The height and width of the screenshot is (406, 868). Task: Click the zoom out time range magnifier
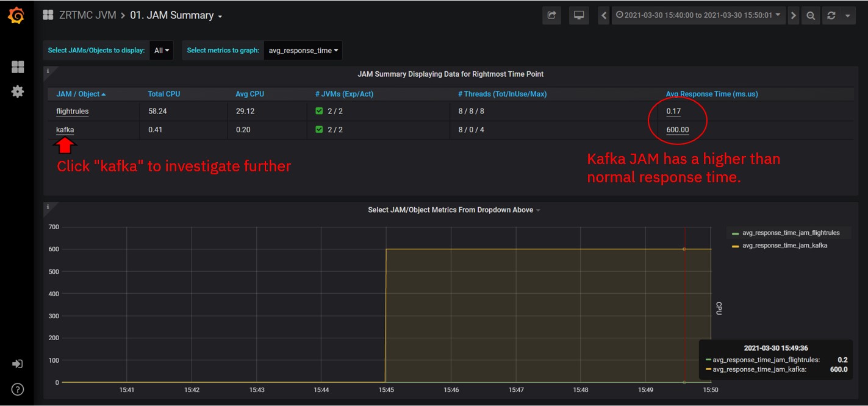tap(810, 16)
